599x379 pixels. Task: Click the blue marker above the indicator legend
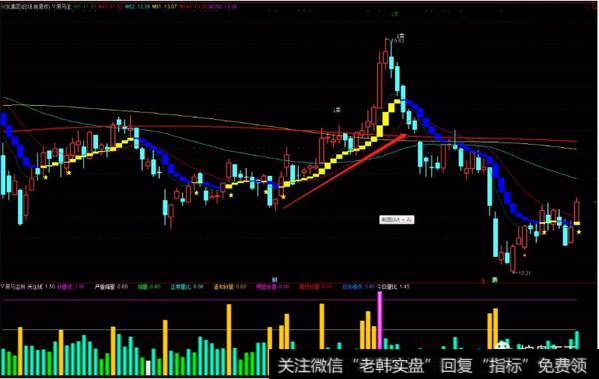(274, 280)
